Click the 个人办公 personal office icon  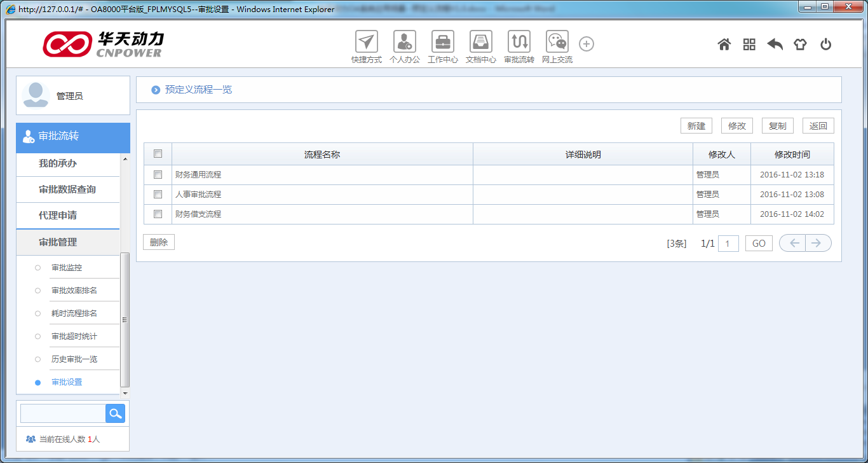[404, 42]
